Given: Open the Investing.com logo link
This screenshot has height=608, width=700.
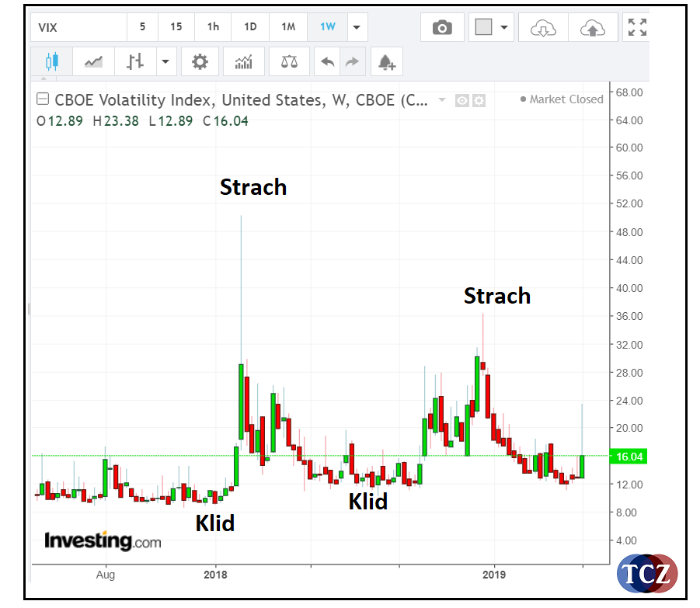Looking at the screenshot, I should point(103,540).
